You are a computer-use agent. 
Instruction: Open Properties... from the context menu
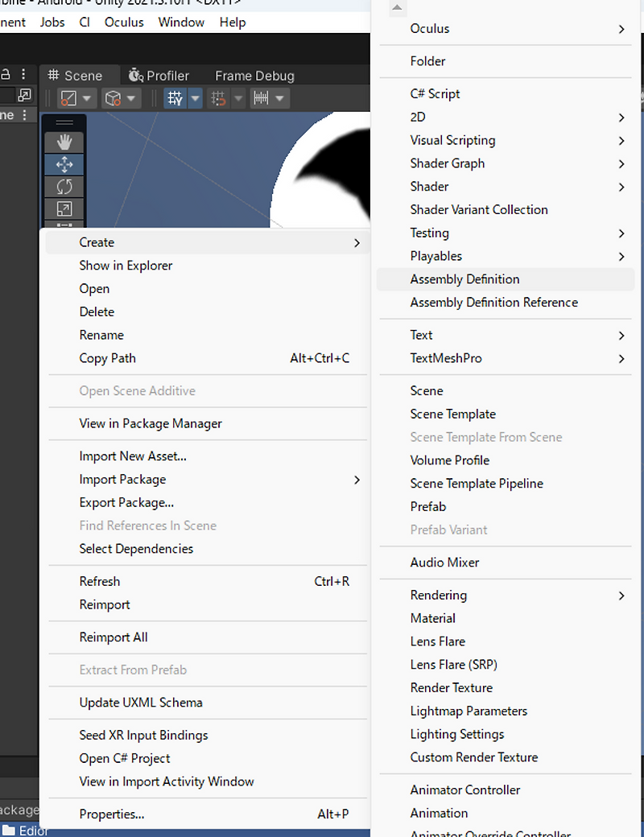207,814
